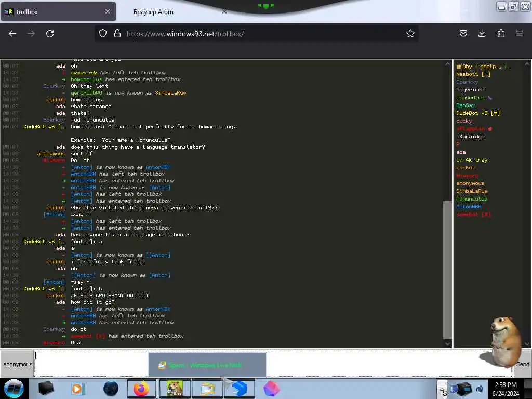The width and height of the screenshot is (532, 399).
Task: Click the Send button
Action: pos(523,364)
